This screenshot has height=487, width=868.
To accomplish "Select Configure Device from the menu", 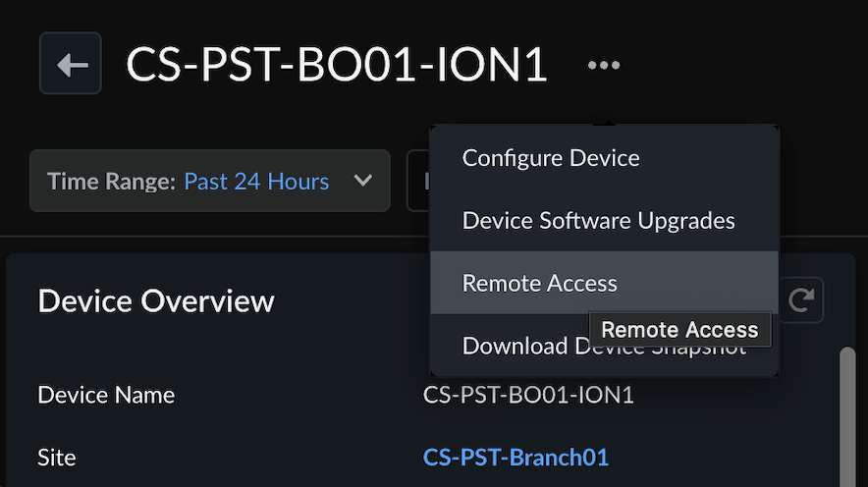I will click(x=551, y=157).
